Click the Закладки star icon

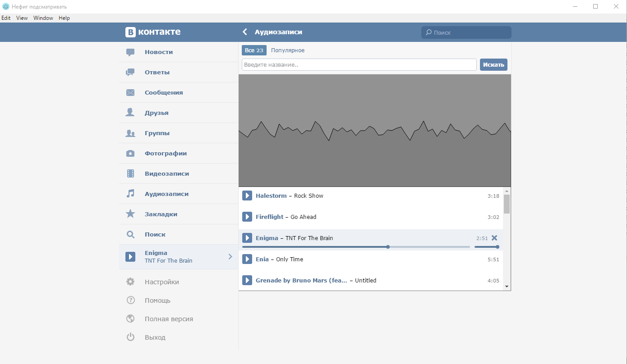click(x=130, y=214)
